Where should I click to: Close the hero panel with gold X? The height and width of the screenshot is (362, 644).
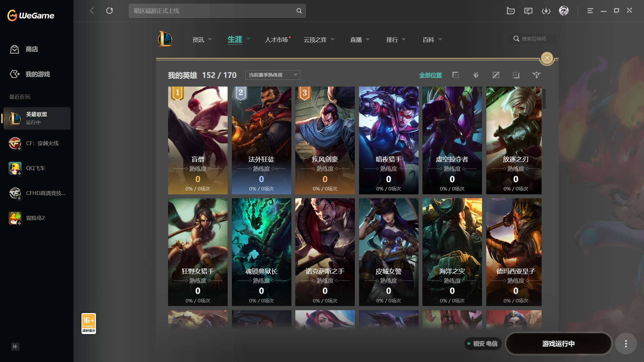point(547,58)
